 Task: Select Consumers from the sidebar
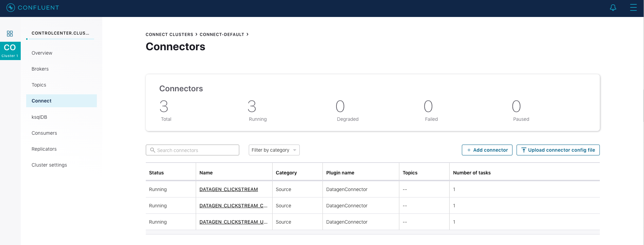44,133
